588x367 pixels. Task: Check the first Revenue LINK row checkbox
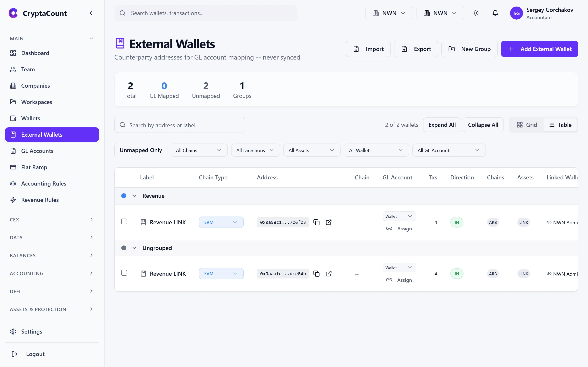coord(124,221)
